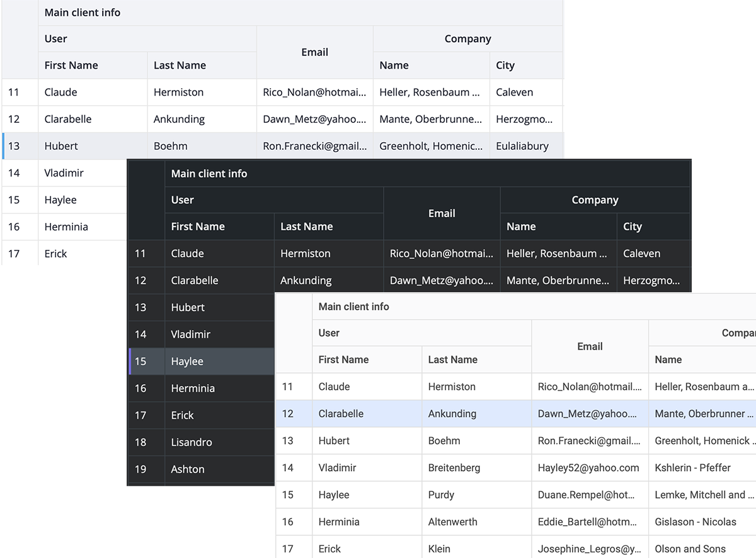Image resolution: width=756 pixels, height=558 pixels.
Task: Click Haylee in top-left light table
Action: tap(60, 200)
